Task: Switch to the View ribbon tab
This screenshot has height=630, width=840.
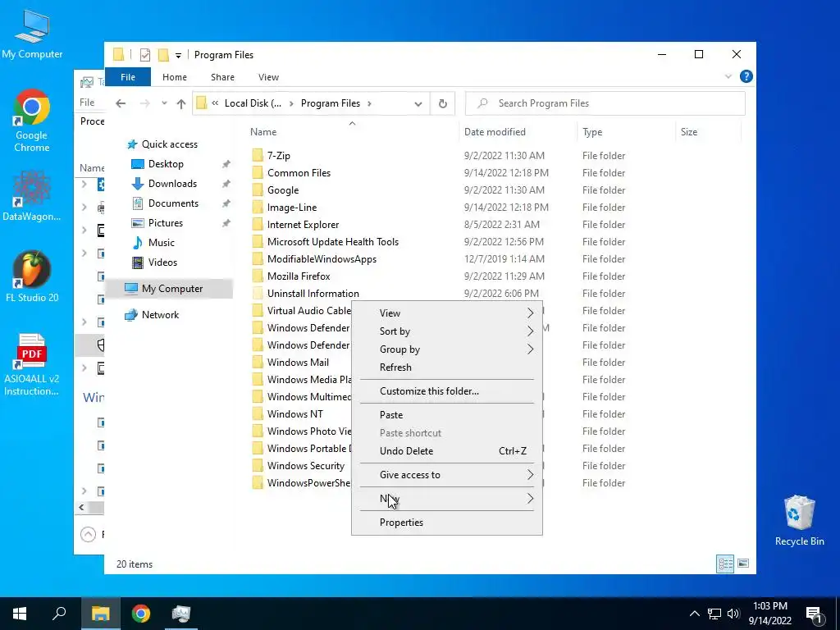Action: coord(268,77)
